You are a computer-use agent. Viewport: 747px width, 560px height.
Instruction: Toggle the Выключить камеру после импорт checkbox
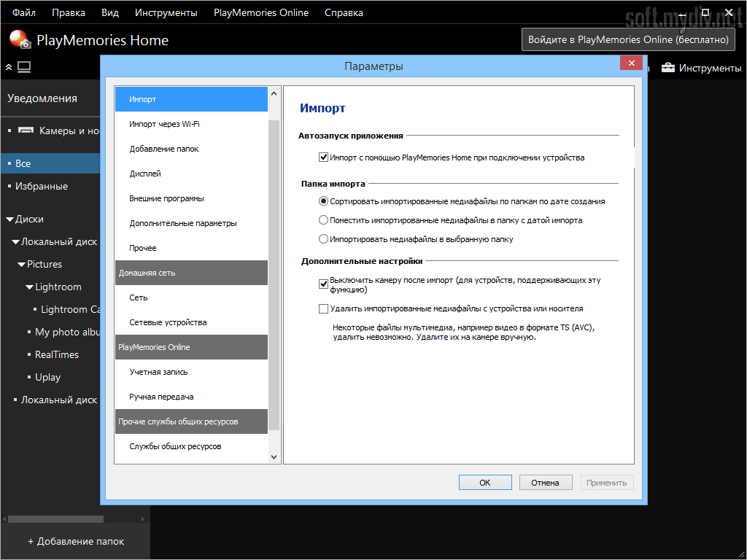[x=323, y=284]
